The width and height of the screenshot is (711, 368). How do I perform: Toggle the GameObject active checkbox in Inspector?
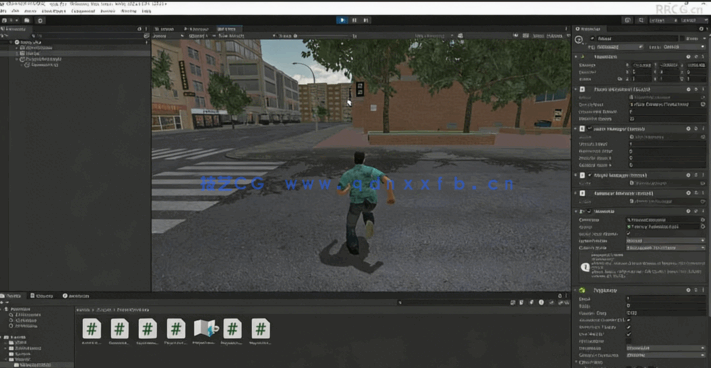coord(592,39)
